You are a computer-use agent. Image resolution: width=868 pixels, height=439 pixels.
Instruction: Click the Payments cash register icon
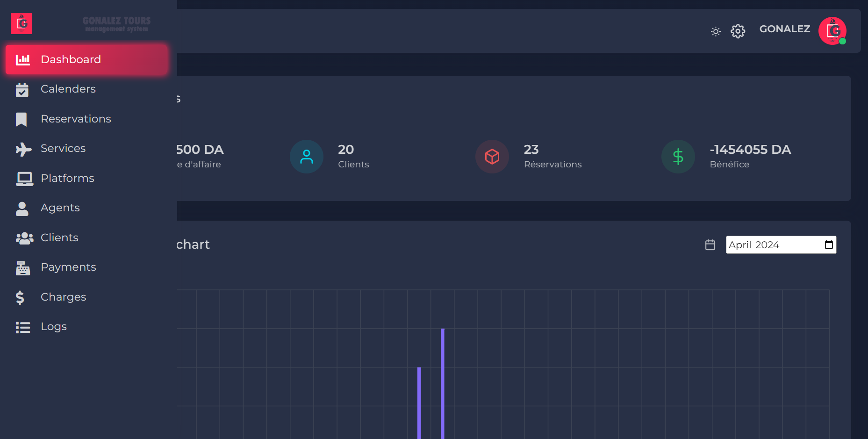[23, 268]
